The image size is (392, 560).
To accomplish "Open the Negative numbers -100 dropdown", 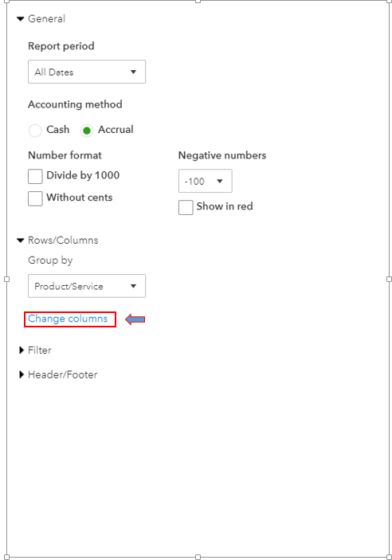I will coord(205,181).
